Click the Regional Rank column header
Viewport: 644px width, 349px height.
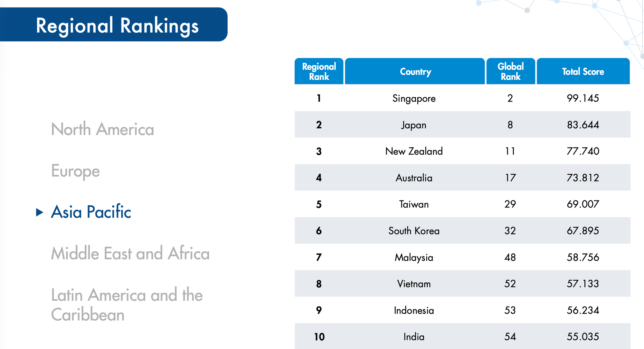319,71
